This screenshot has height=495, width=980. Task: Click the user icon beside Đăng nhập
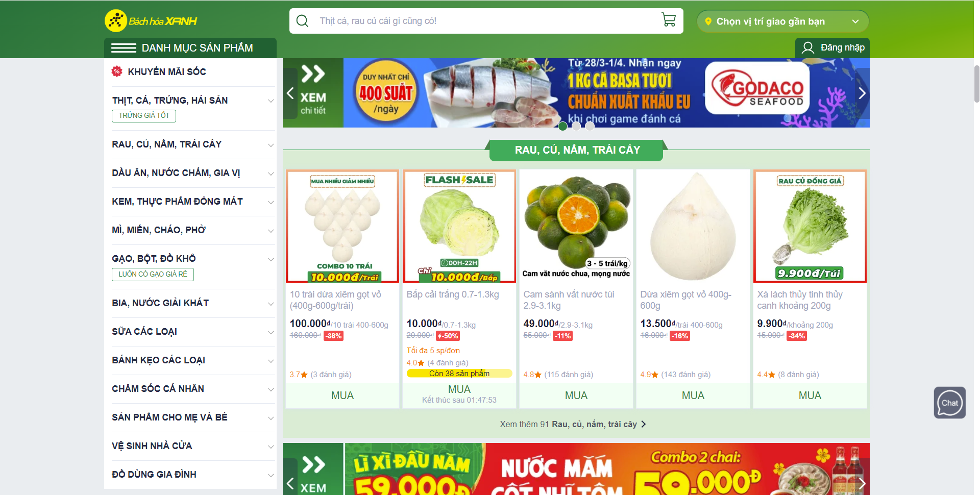(x=807, y=47)
